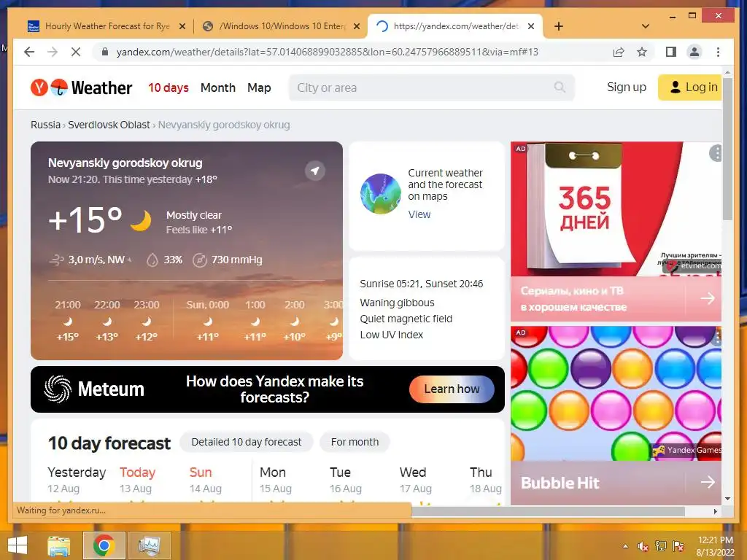Open Detailed 10 day forecast
The height and width of the screenshot is (560, 747).
tap(247, 442)
